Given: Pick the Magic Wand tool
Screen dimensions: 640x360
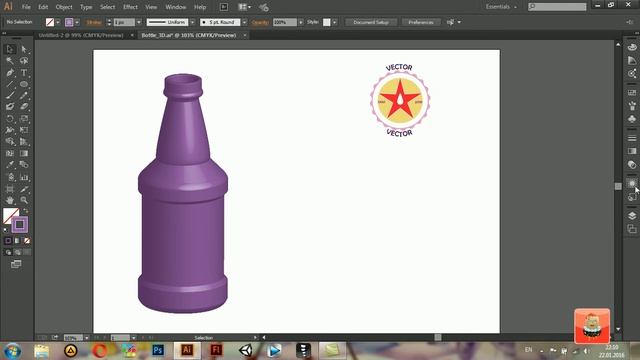Looking at the screenshot, I should (x=10, y=61).
